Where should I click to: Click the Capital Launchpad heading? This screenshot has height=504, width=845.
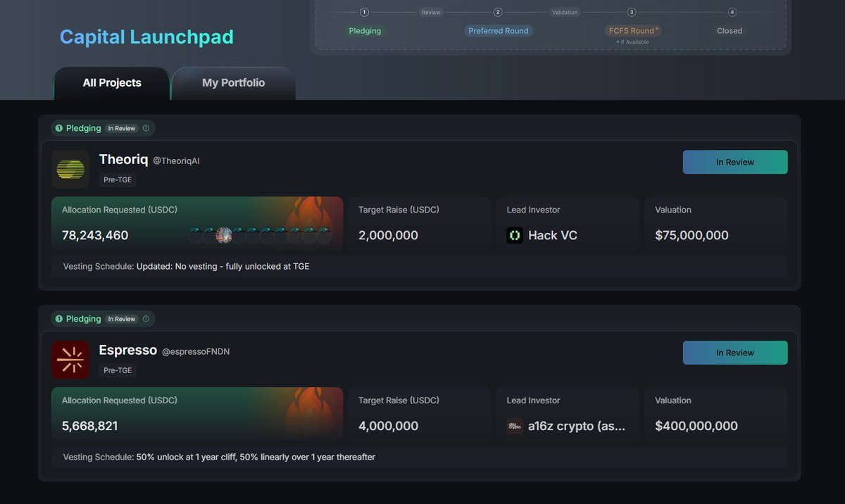146,37
